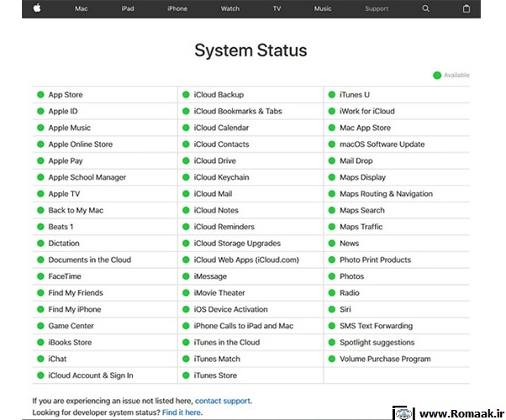
Task: Click the green status dot beside Apple ID
Action: click(x=40, y=111)
